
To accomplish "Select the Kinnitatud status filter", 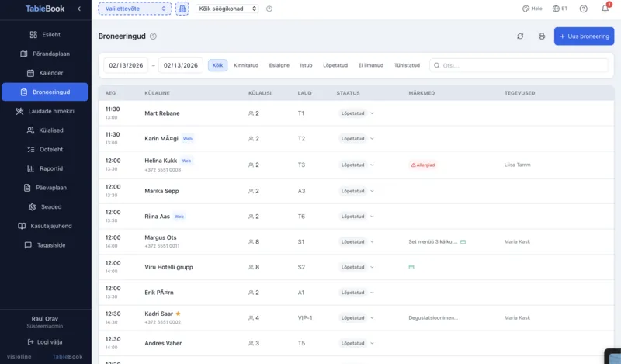I will [246, 65].
